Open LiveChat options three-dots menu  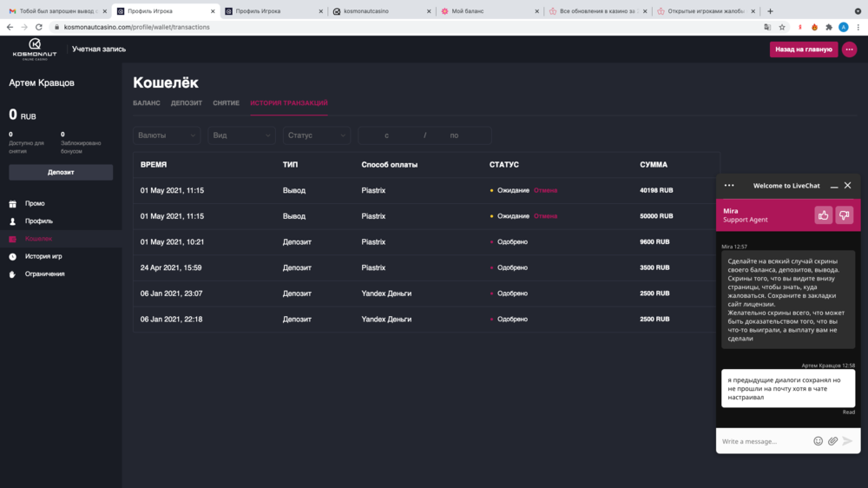tap(729, 185)
